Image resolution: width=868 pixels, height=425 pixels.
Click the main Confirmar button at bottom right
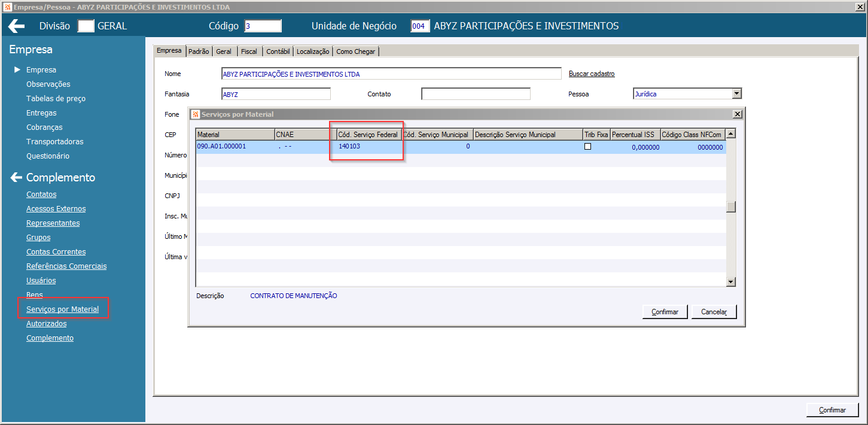coord(832,410)
